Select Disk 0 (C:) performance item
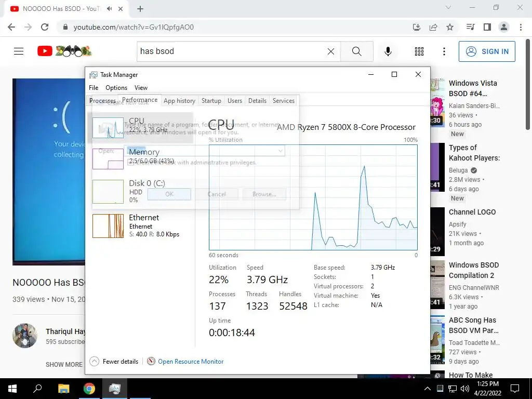Image resolution: width=532 pixels, height=399 pixels. (140, 192)
